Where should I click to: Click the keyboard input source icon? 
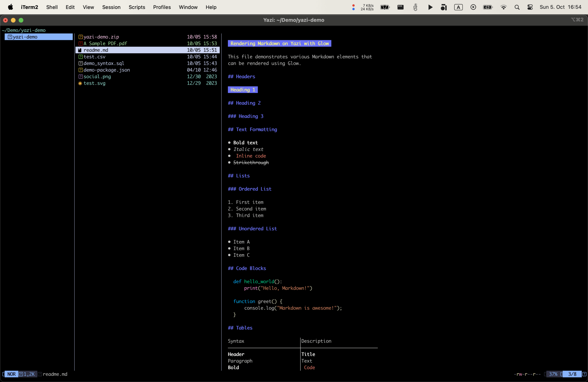point(458,7)
